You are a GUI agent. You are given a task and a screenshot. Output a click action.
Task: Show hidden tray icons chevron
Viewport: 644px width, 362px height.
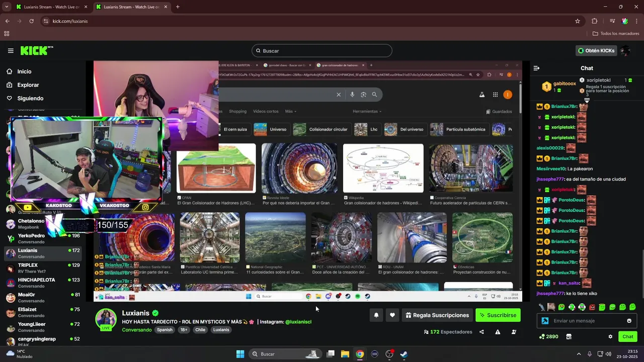(x=579, y=354)
